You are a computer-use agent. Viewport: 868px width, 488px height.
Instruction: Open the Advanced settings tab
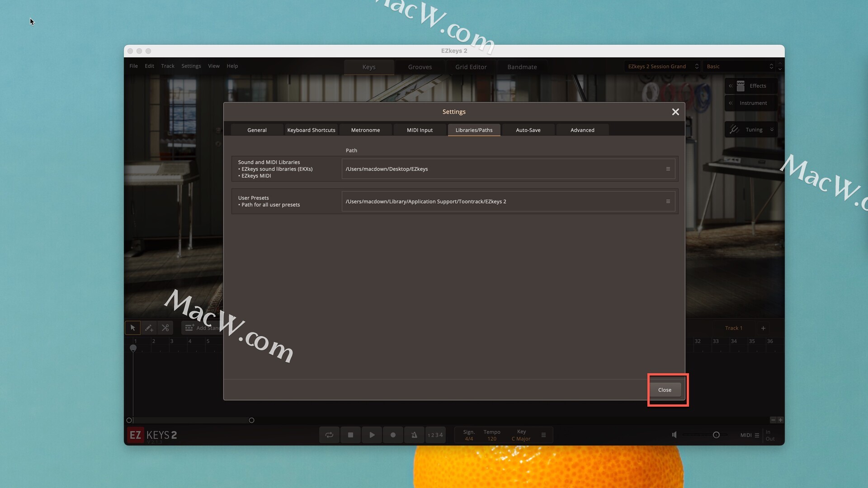[x=582, y=130]
